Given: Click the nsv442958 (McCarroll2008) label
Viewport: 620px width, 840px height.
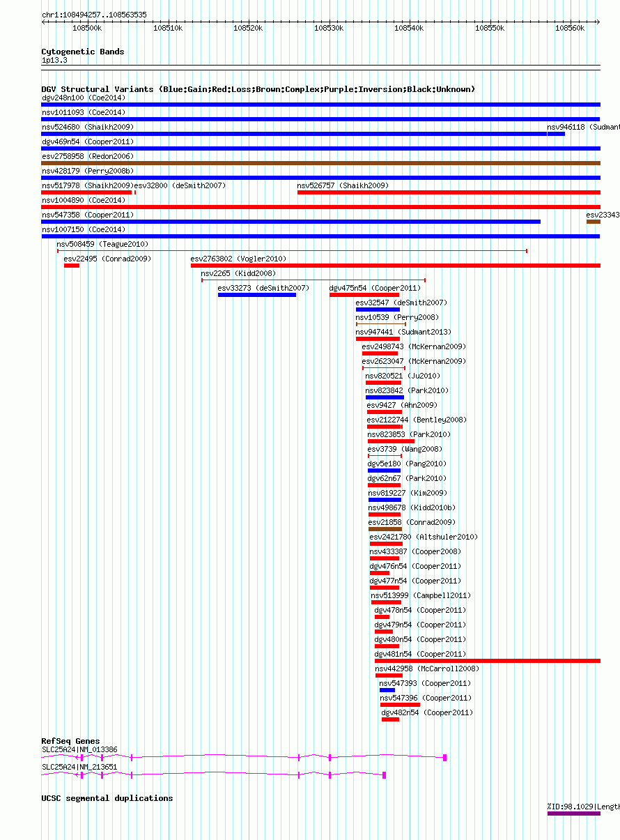Looking at the screenshot, I should 427,669.
